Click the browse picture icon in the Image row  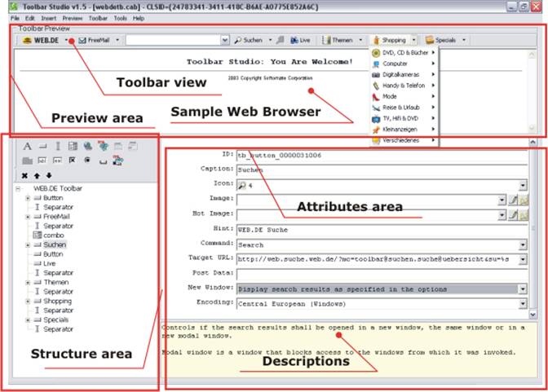524,200
